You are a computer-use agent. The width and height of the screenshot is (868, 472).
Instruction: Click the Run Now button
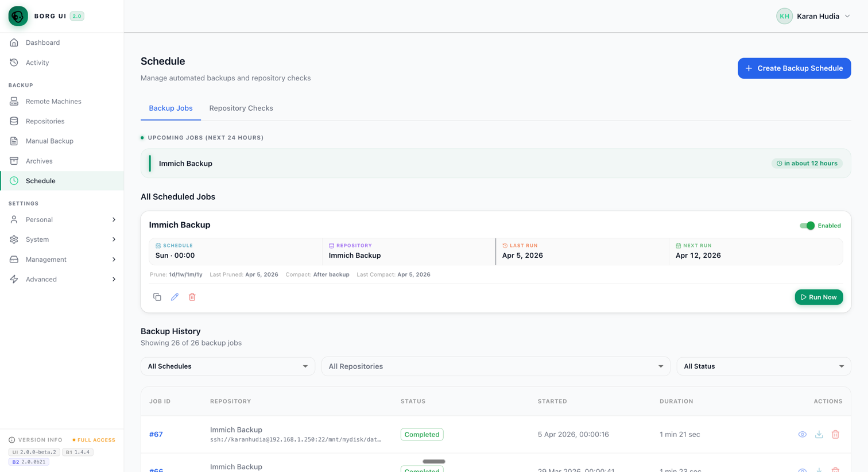(819, 297)
